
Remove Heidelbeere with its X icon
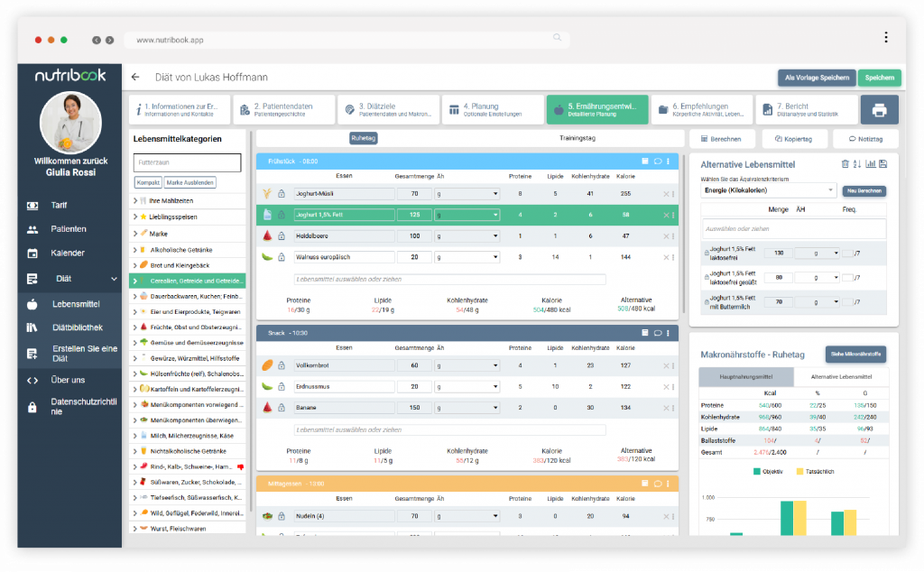[666, 235]
